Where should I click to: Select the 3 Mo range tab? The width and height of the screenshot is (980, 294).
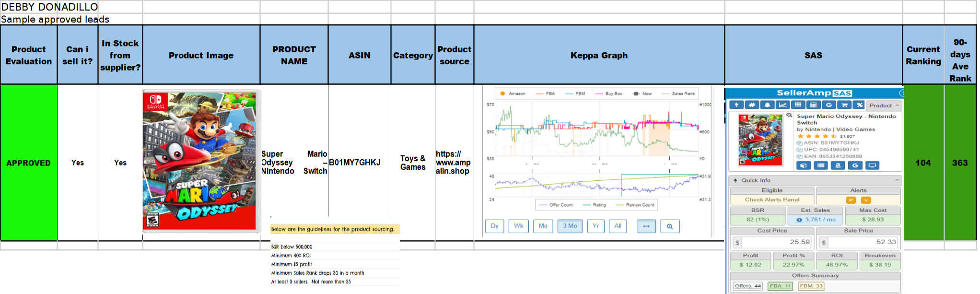[570, 226]
